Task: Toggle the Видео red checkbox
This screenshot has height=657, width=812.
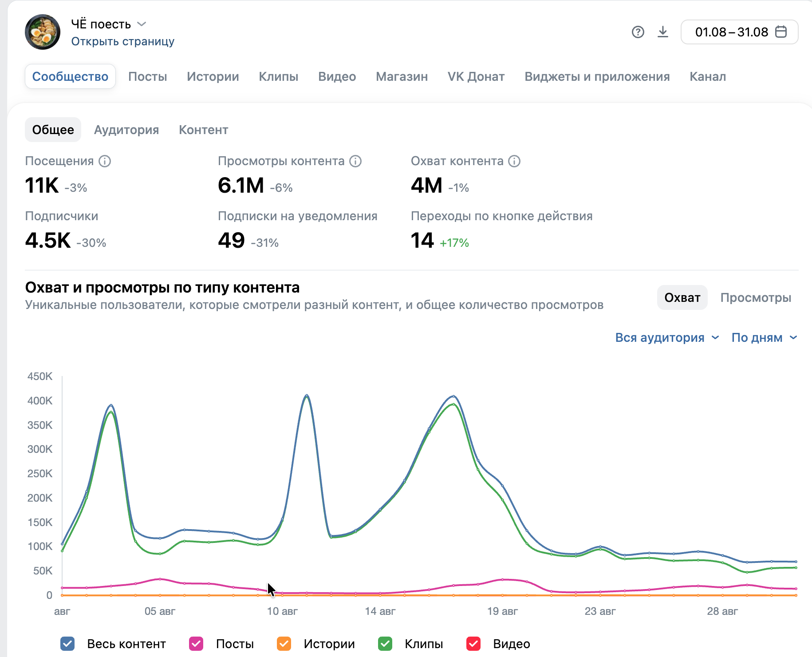Action: [x=473, y=644]
